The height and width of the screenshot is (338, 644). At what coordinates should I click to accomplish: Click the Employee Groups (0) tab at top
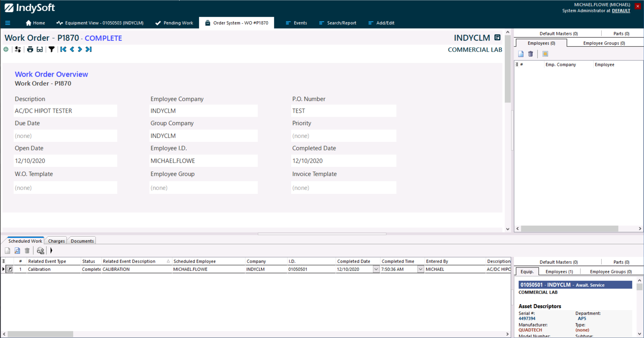[604, 43]
